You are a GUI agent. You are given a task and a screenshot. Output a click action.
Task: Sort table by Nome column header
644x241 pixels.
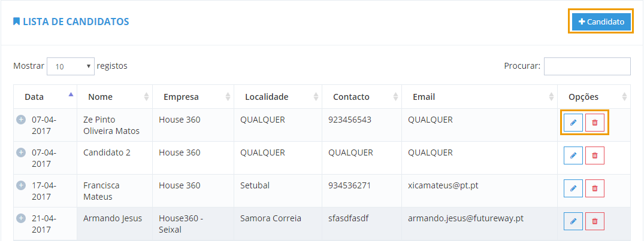pos(114,97)
